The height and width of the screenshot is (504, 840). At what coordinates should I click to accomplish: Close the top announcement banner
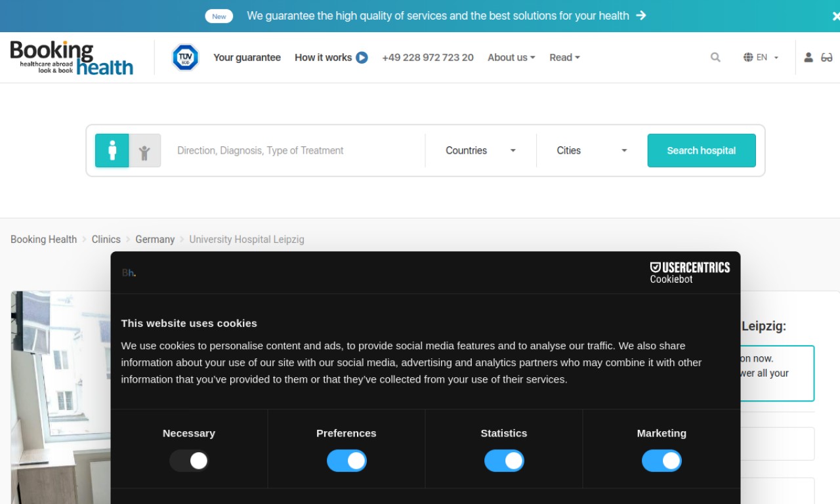(835, 16)
